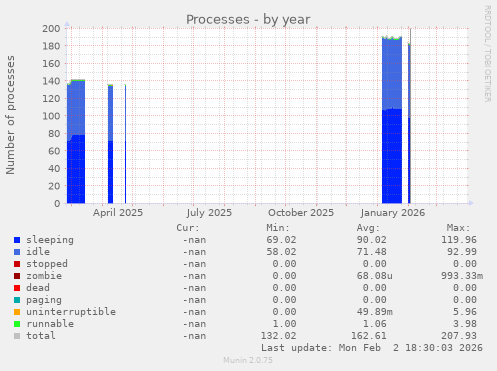Click the data bar just before April 2025
The width and height of the screenshot is (497, 371).
tap(110, 144)
